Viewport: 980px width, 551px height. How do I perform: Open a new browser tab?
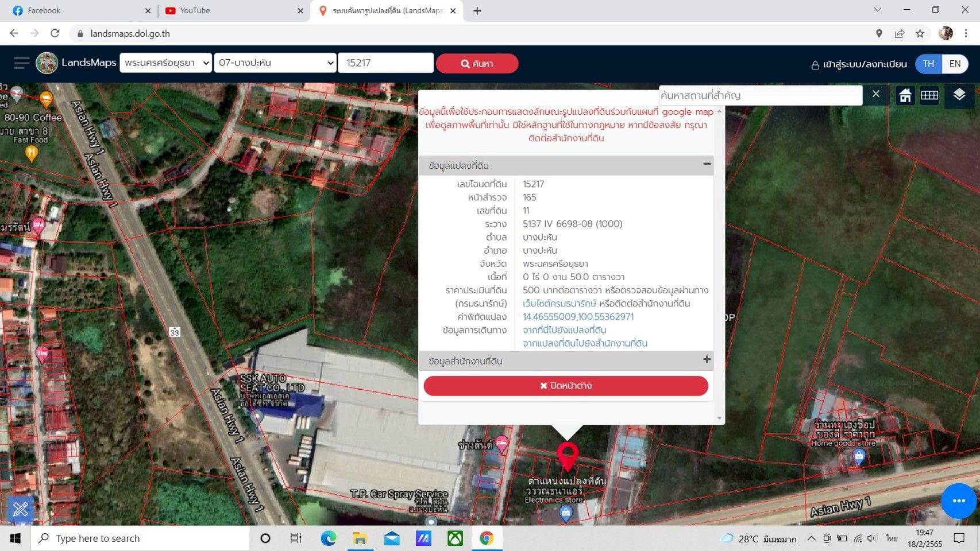coord(477,10)
